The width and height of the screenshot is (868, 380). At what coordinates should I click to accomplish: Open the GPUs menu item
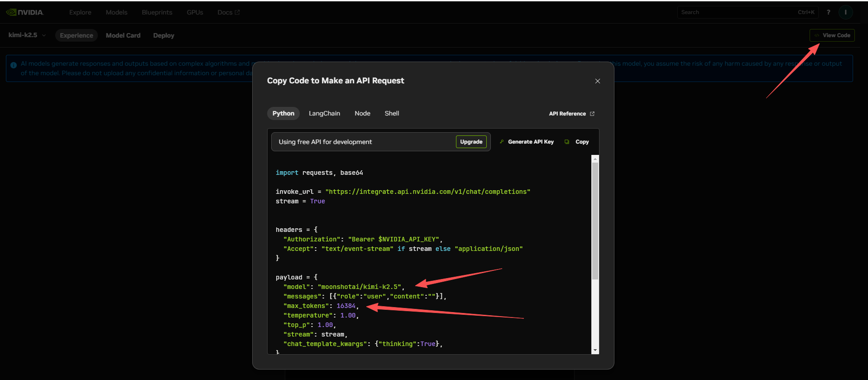[195, 12]
